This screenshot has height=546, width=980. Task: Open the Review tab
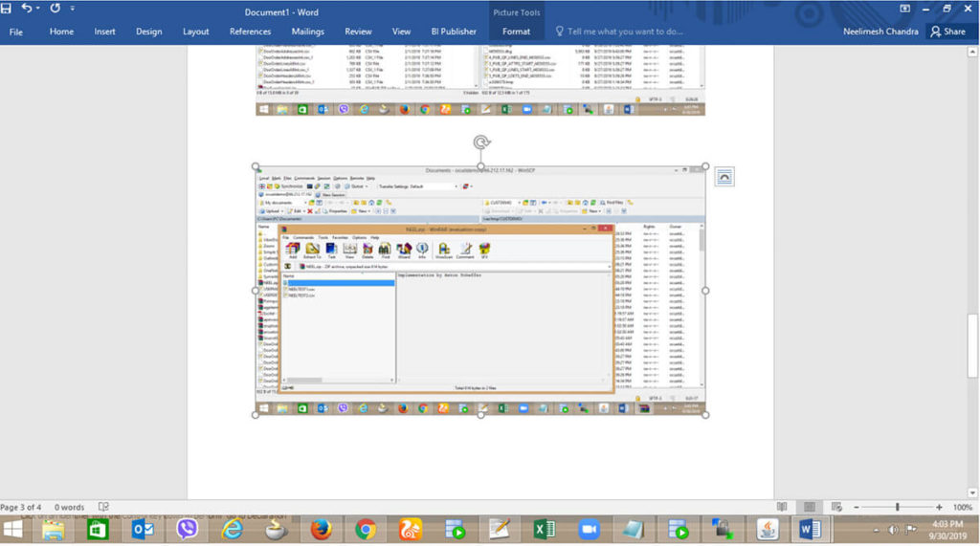pos(358,32)
